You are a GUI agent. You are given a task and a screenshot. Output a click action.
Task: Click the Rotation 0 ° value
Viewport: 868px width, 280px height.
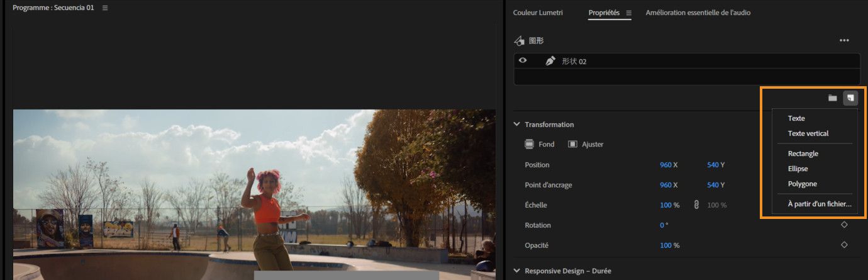tap(664, 225)
